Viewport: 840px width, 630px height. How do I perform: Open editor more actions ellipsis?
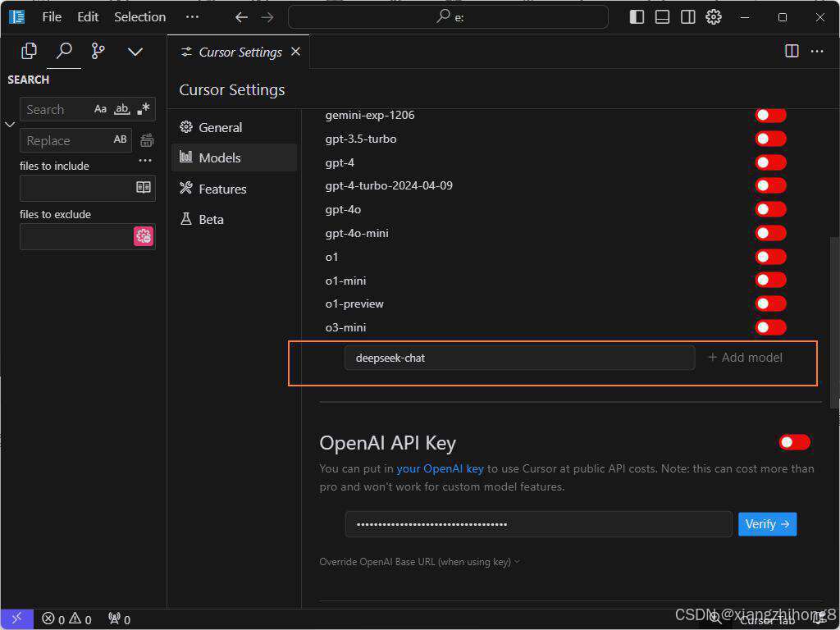pos(817,51)
